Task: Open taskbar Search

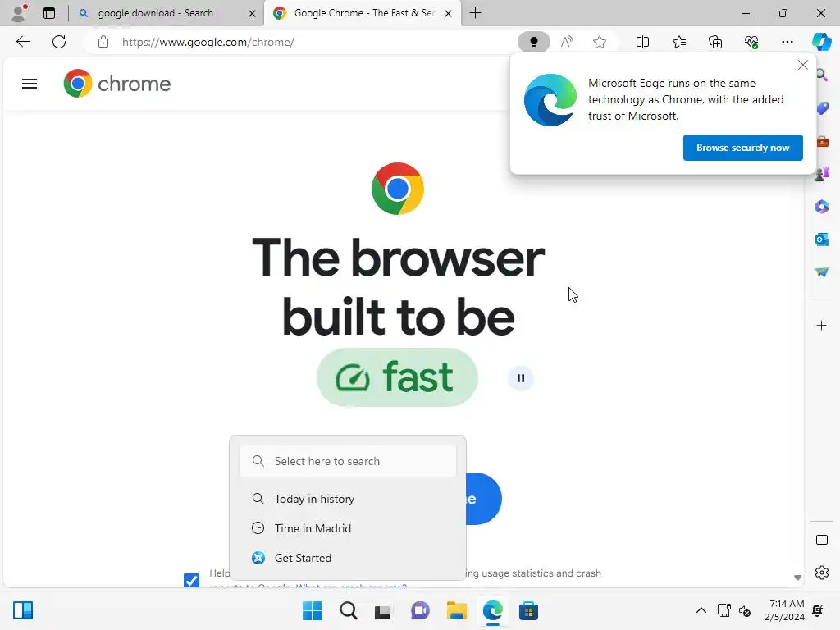Action: click(x=348, y=610)
